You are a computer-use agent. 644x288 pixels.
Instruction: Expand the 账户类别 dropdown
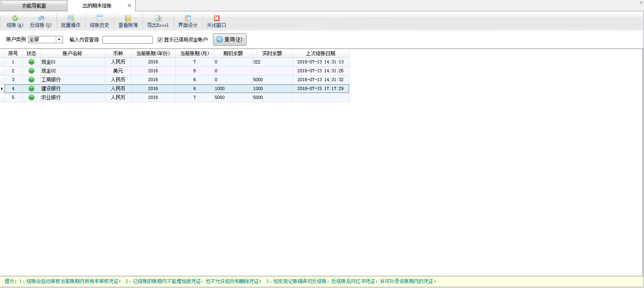[59, 40]
